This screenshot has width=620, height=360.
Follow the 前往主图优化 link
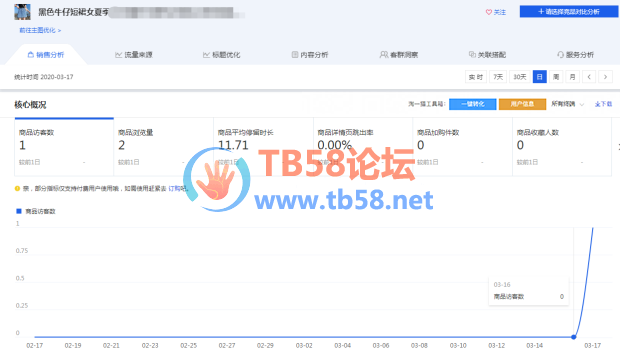click(x=40, y=30)
